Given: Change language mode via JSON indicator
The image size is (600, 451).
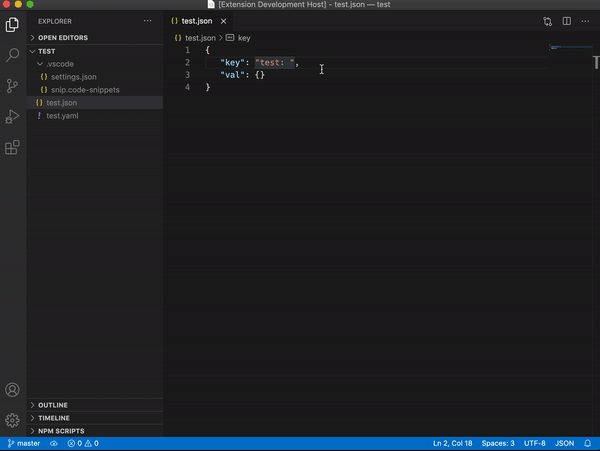Looking at the screenshot, I should pos(564,443).
